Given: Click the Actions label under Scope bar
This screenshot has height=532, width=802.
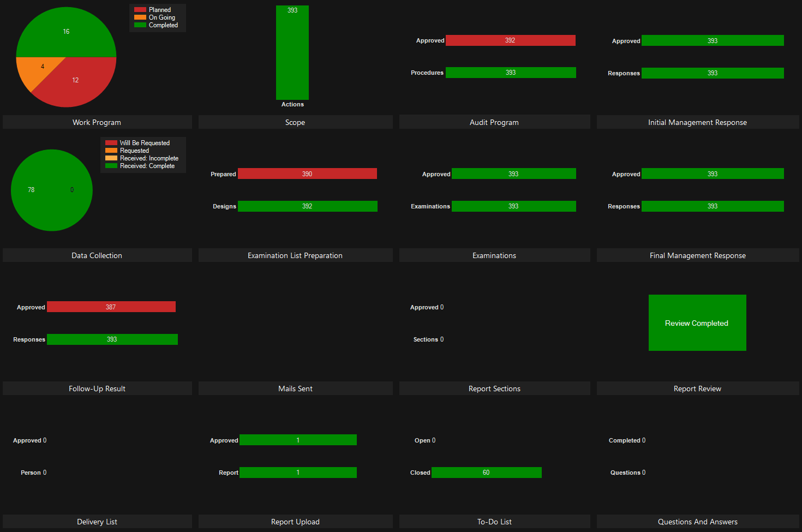Looking at the screenshot, I should [x=292, y=104].
